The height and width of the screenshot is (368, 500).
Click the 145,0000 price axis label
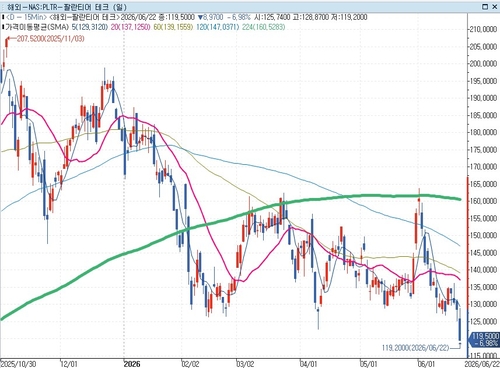(483, 253)
